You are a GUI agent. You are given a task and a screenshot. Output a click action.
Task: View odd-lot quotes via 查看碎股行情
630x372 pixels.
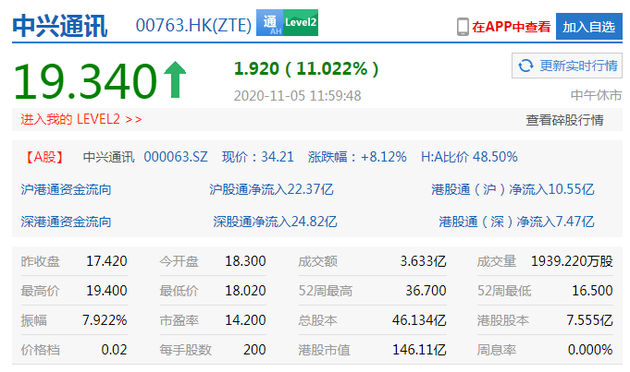click(565, 120)
